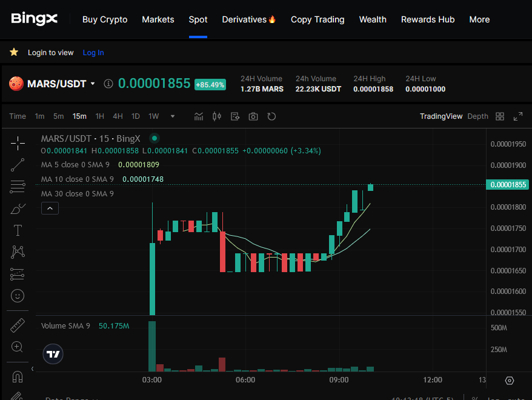Image resolution: width=532 pixels, height=400 pixels.
Task: Click MA 5 close indicator legend
Action: [x=75, y=165]
